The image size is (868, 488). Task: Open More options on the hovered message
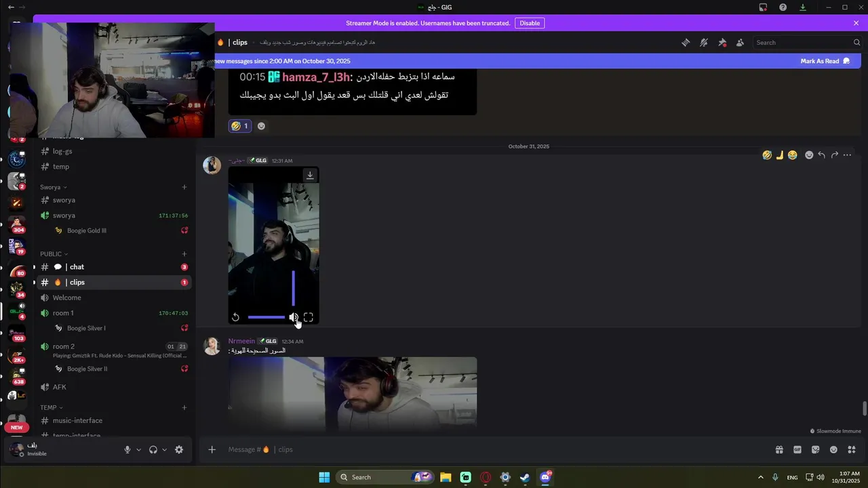(x=847, y=155)
